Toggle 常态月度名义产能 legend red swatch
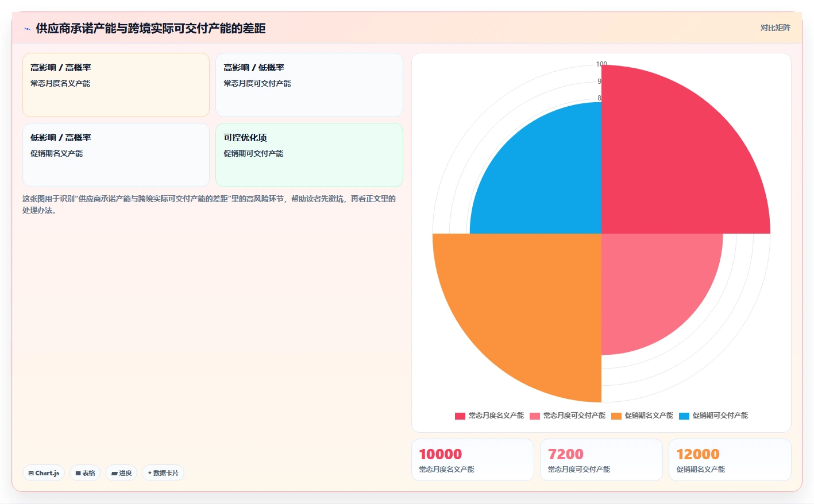Image resolution: width=814 pixels, height=504 pixels. click(460, 416)
